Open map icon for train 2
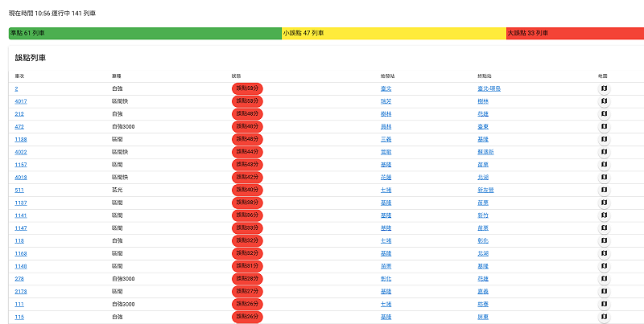This screenshot has width=644, height=324. (604, 88)
